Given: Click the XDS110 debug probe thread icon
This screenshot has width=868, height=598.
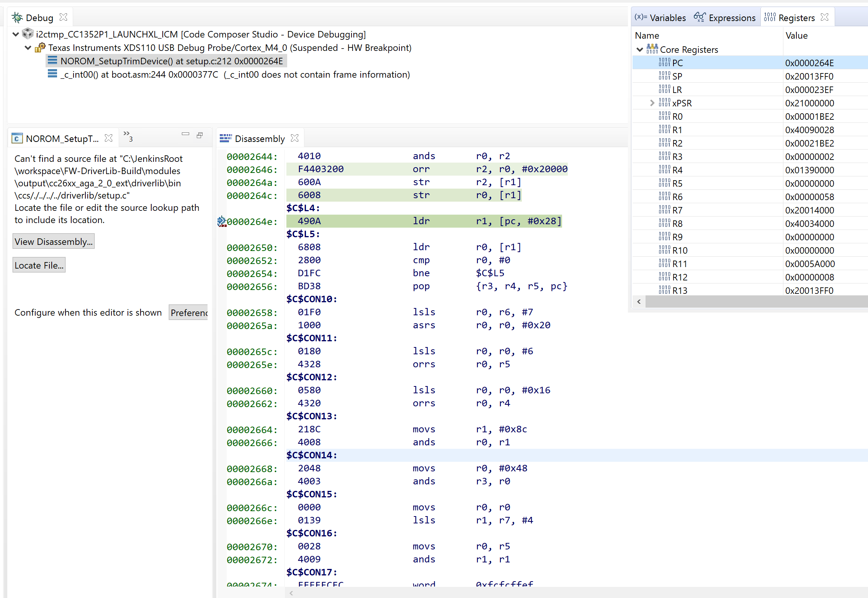Looking at the screenshot, I should click(40, 48).
